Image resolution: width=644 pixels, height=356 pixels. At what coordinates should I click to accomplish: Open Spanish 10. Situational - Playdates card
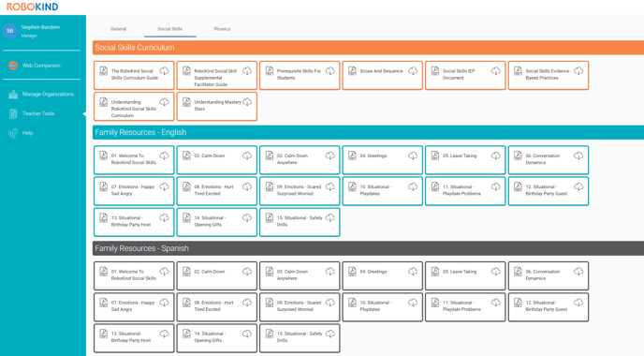[382, 307]
